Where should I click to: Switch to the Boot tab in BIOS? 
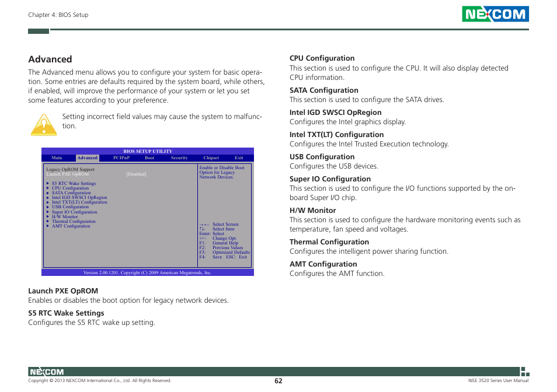pos(149,158)
